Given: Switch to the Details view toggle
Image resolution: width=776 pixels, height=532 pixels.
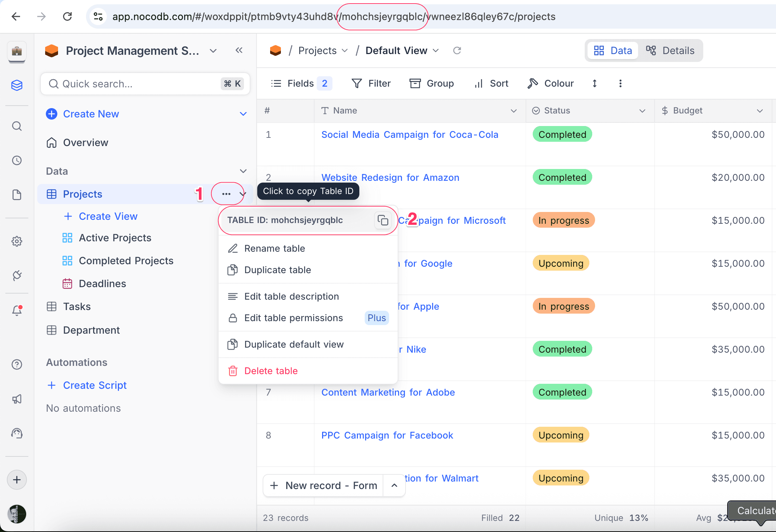Looking at the screenshot, I should pos(670,50).
